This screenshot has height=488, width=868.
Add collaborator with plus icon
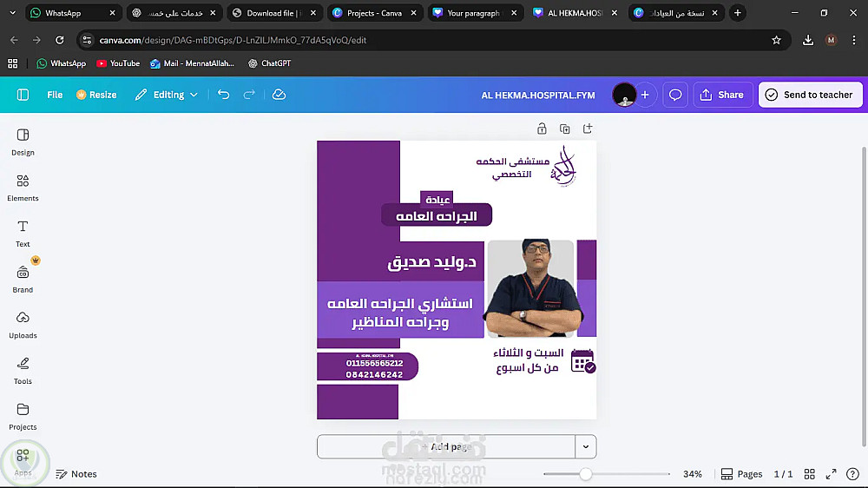click(x=645, y=95)
